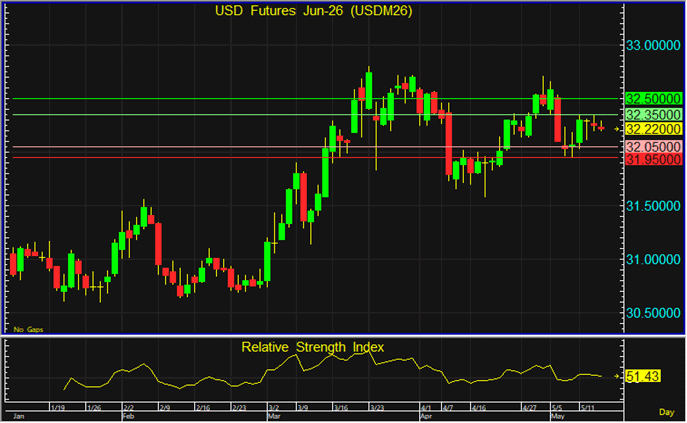Click the USD Futures Jun-26 (USDM26) chart title
The image size is (687, 423).
pyautogui.click(x=314, y=11)
